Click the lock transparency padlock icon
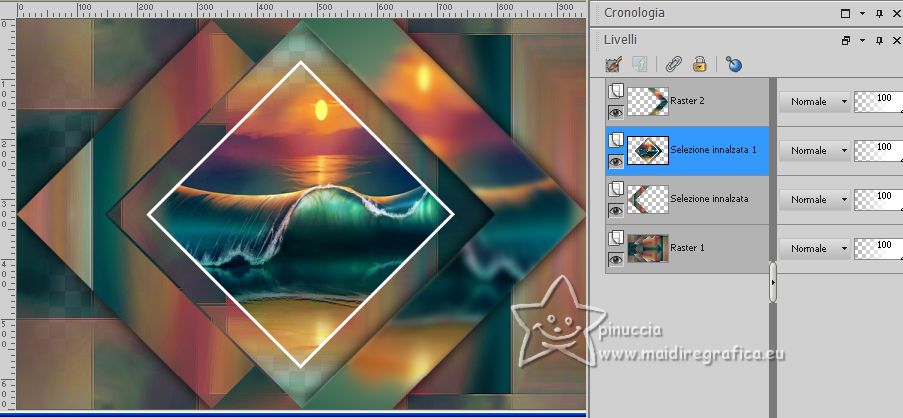Image resolution: width=903 pixels, height=418 pixels. tap(700, 64)
